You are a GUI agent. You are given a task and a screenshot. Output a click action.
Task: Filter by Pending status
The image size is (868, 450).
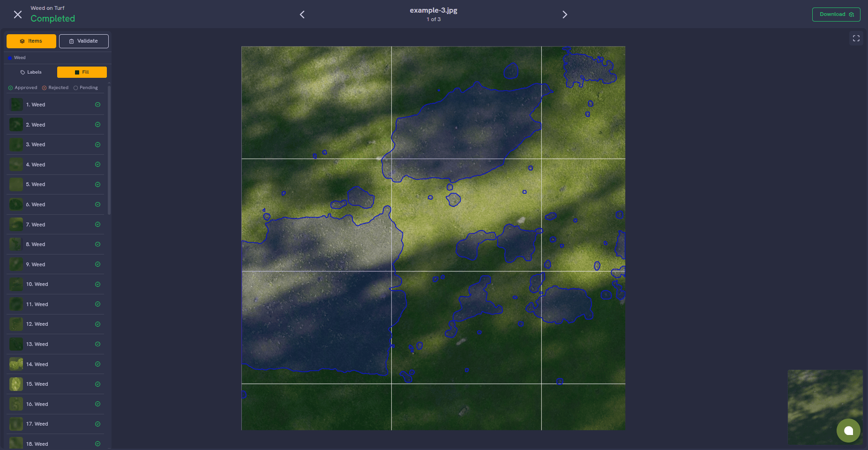coord(86,88)
